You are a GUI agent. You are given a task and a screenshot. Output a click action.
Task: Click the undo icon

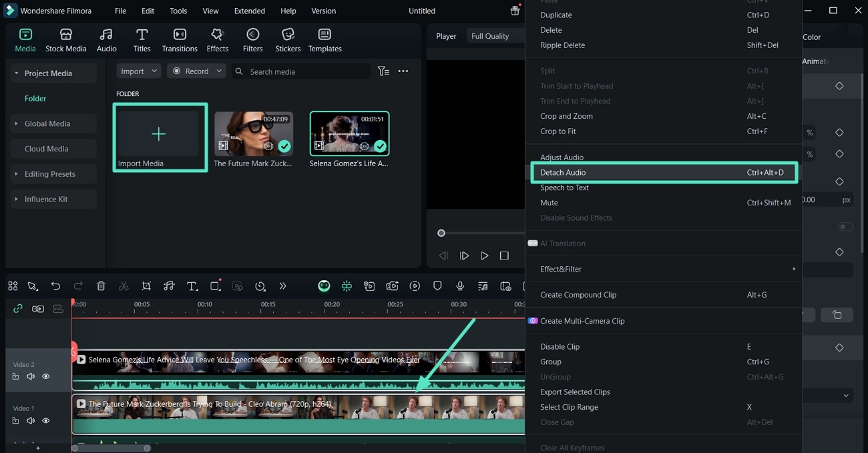(x=55, y=286)
